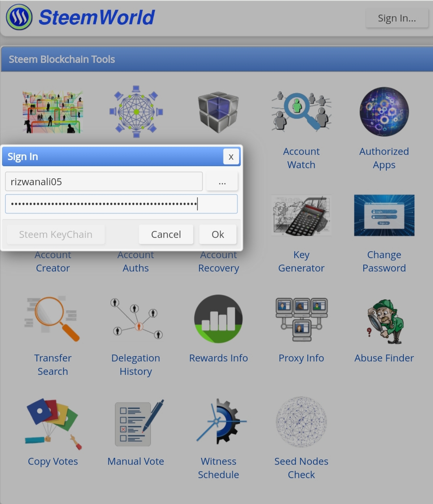Open the Copy Votes ballots icon
The image size is (433, 504).
point(53,424)
